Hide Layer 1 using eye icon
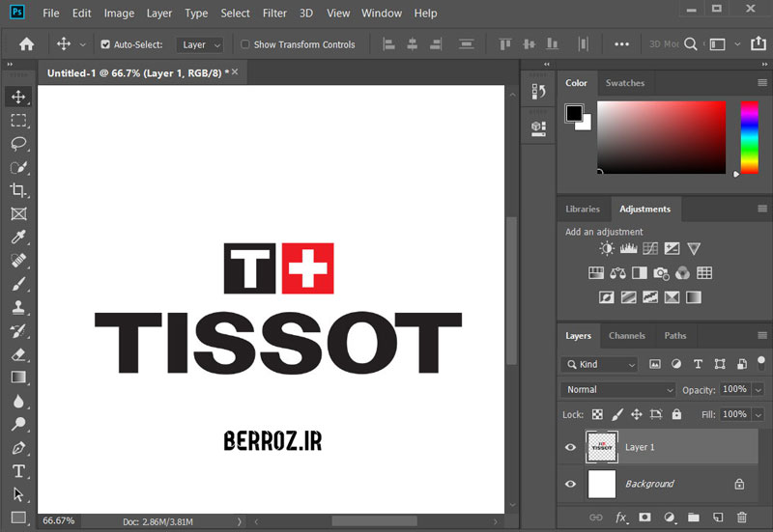Image resolution: width=773 pixels, height=532 pixels. click(x=571, y=447)
